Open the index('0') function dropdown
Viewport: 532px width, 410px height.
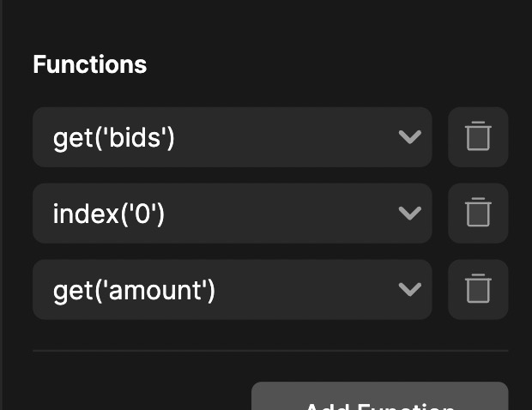[x=233, y=214]
